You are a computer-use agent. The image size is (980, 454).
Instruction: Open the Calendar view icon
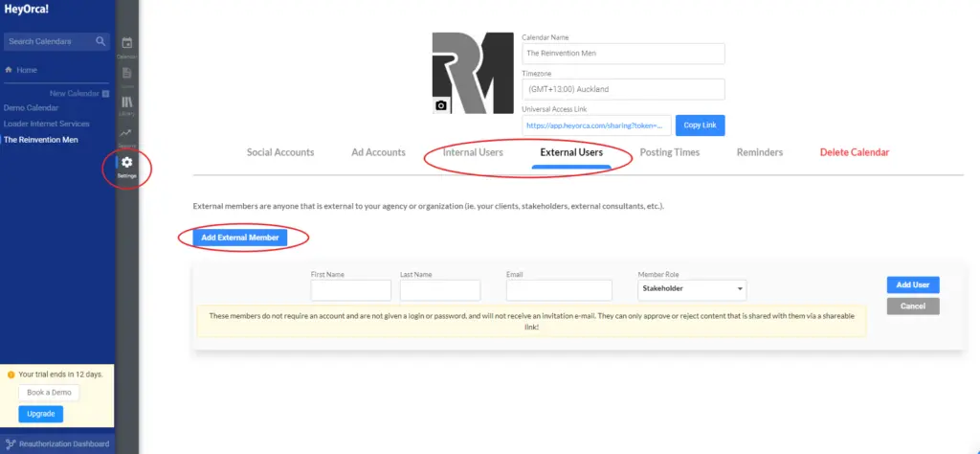(126, 43)
